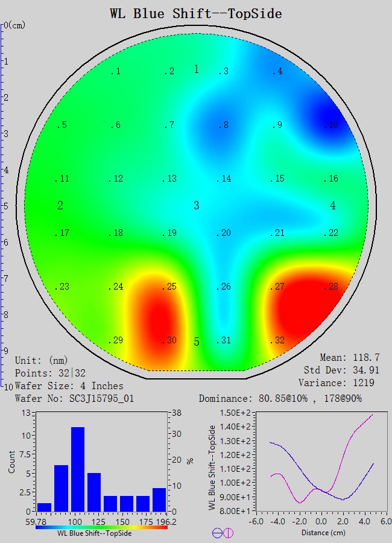
Task: Click measurement point 10 on the wafer map
Action: click(331, 125)
